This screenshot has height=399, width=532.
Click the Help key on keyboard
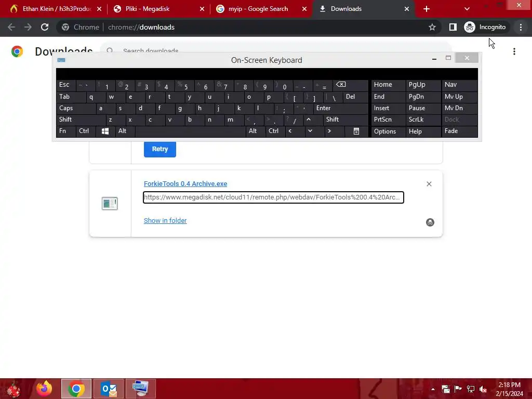pos(423,131)
